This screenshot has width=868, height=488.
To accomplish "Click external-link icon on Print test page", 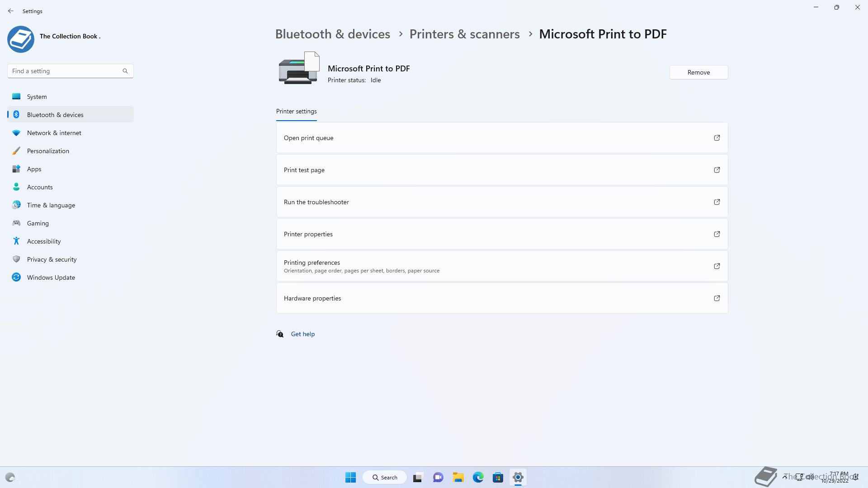I will click(717, 170).
